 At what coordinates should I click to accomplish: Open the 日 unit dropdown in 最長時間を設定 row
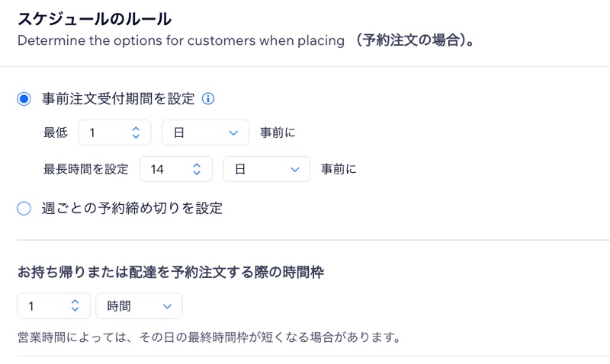click(266, 169)
